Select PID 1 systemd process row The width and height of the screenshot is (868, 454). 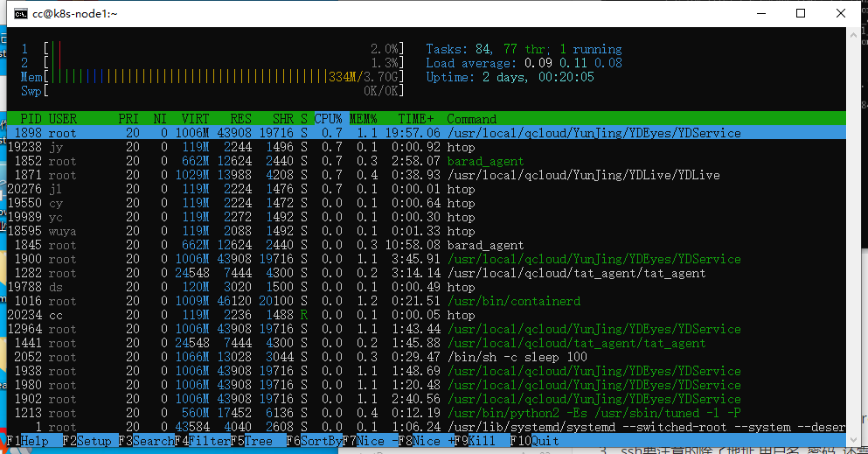(427, 427)
